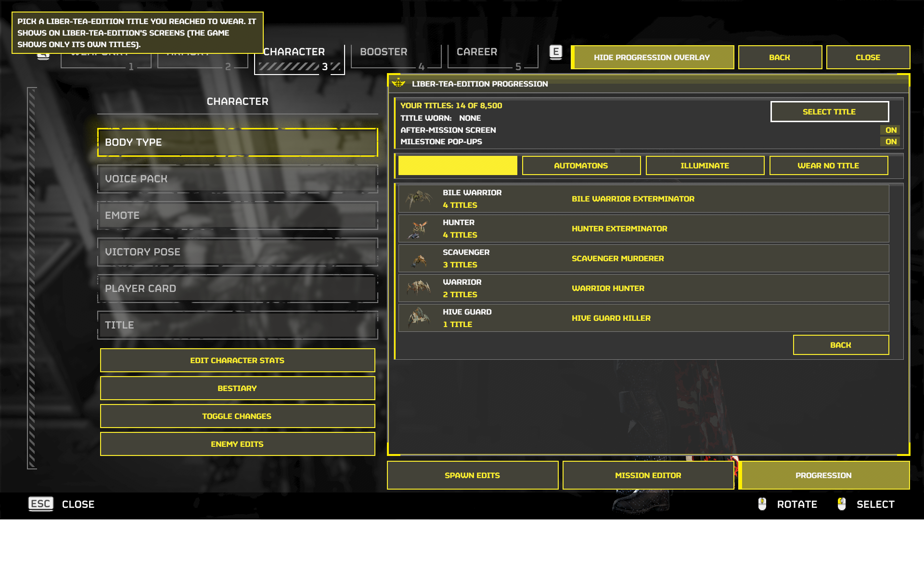
Task: Select the Hive Guard creature icon
Action: [419, 317]
